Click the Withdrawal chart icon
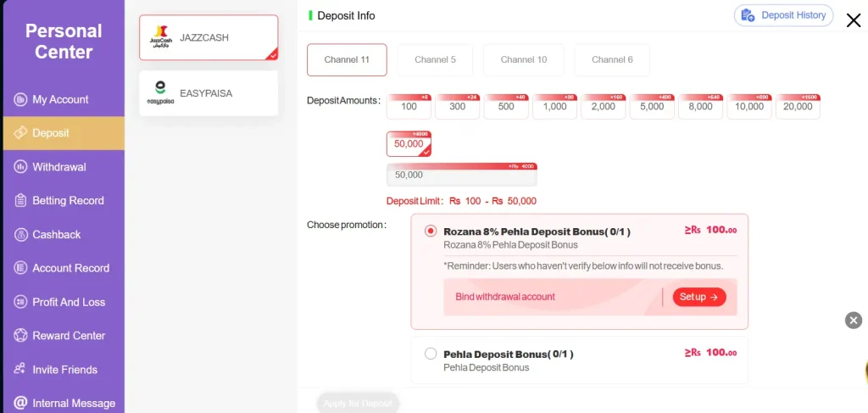 (20, 166)
